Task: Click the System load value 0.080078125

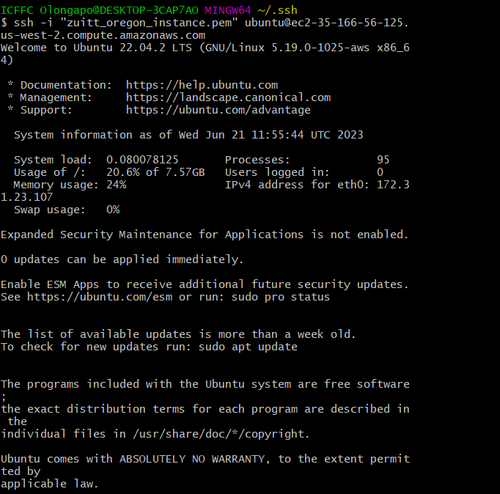Action: pos(142,160)
